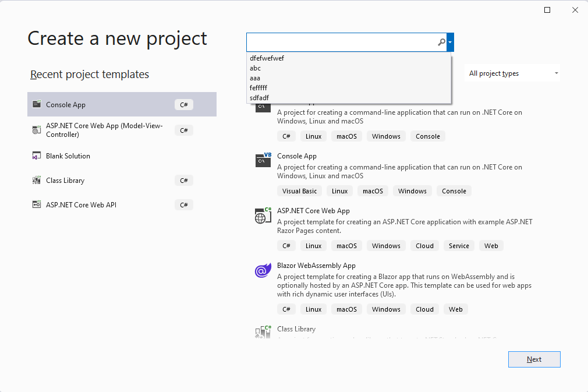
Task: Select Class Library in recent templates
Action: click(122, 181)
